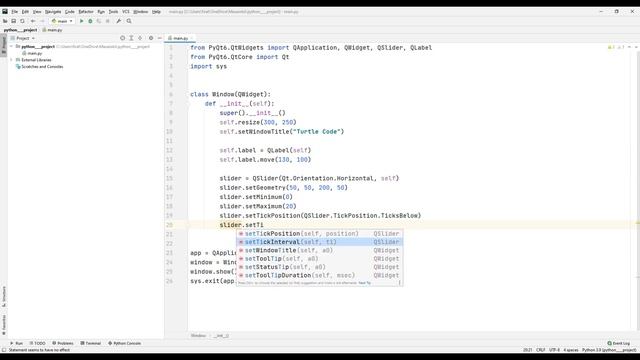
Task: Click the Save All toolbar icon
Action: [x=13, y=21]
